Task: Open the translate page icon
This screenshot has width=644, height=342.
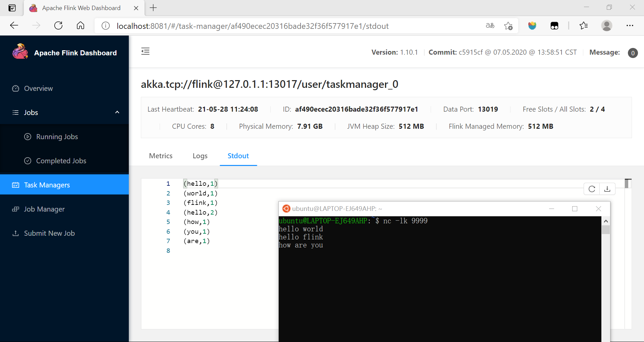Action: [x=490, y=25]
